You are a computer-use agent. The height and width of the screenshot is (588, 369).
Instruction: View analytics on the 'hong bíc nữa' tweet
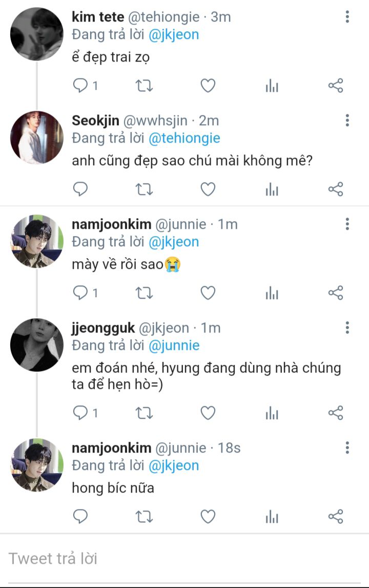pyautogui.click(x=272, y=516)
